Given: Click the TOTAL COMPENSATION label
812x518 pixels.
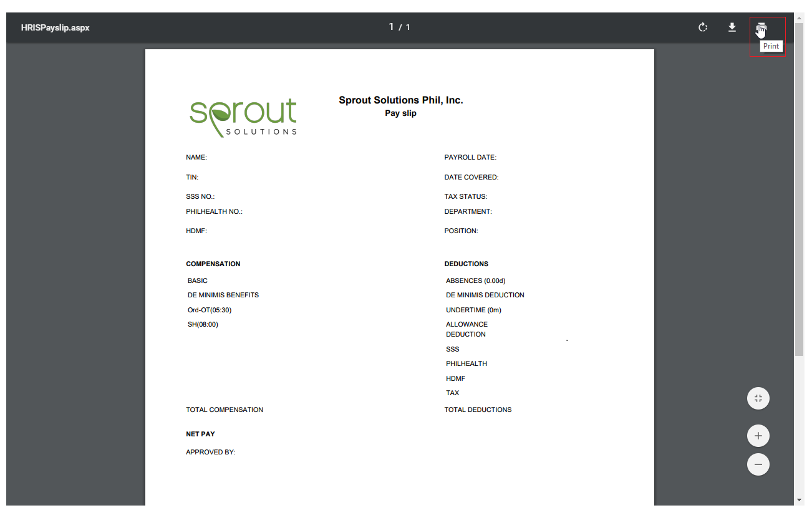Looking at the screenshot, I should click(x=225, y=410).
